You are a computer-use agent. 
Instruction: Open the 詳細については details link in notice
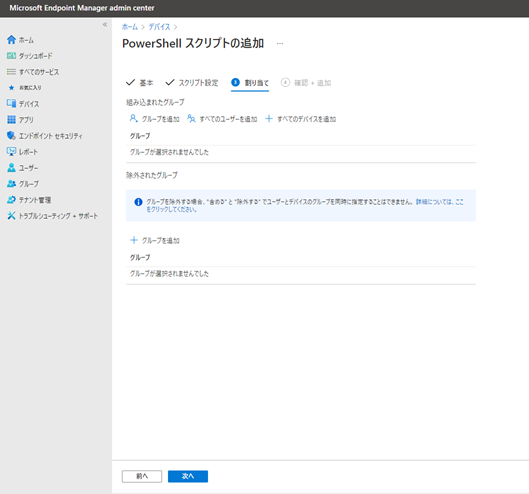point(439,202)
